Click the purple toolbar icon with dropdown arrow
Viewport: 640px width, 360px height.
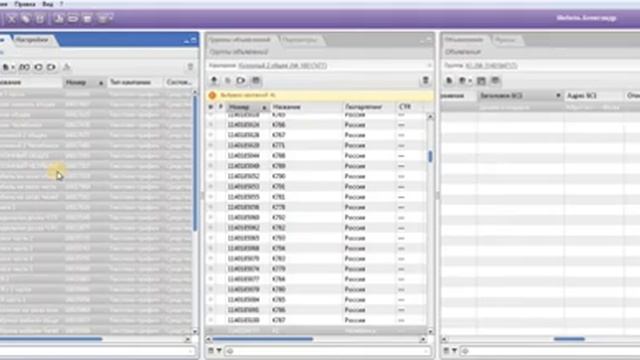tap(104, 19)
